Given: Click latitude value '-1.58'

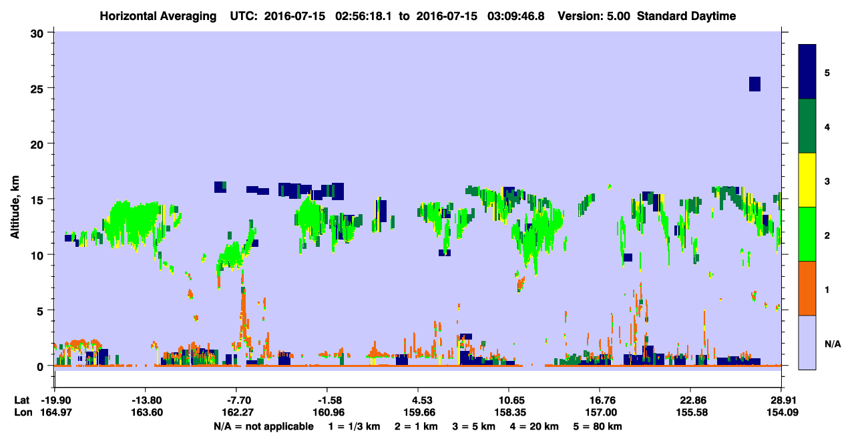Looking at the screenshot, I should [327, 400].
